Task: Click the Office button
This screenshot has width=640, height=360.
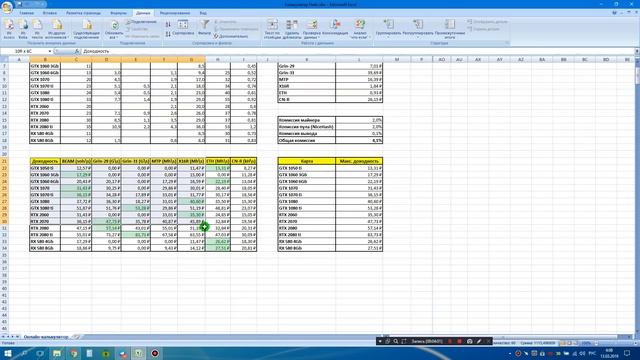Action: (7, 7)
